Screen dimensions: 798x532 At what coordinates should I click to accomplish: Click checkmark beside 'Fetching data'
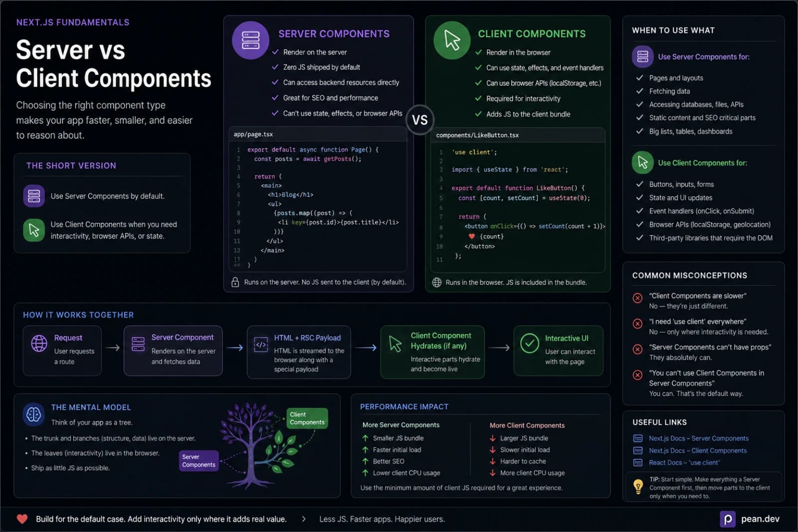[639, 91]
